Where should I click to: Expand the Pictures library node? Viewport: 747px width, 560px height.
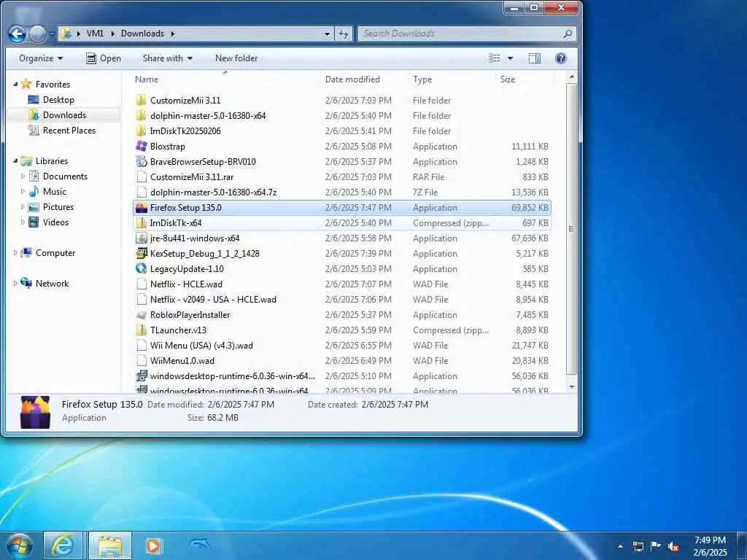pyautogui.click(x=23, y=207)
